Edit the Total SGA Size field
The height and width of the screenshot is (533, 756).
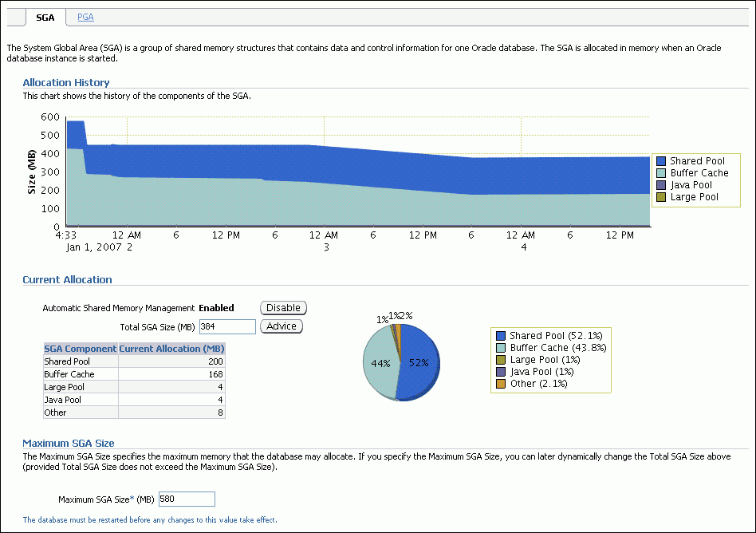[227, 326]
